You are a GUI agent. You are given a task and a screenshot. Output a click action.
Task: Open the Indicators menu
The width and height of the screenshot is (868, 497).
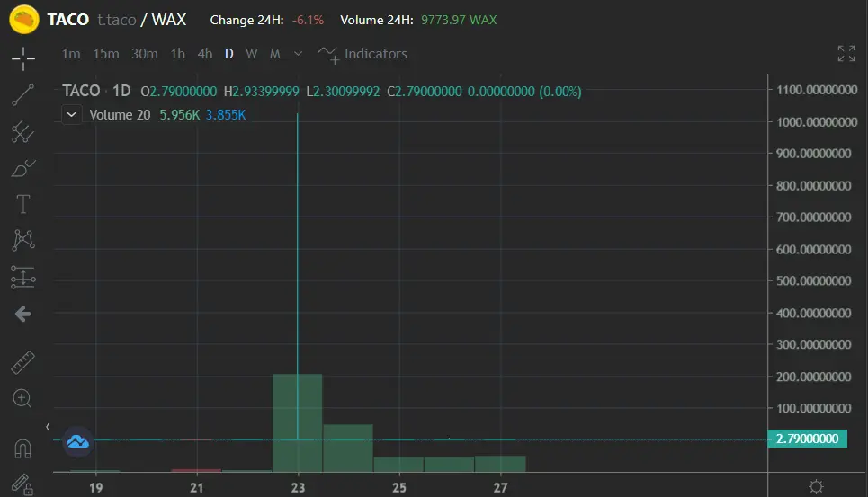(x=362, y=54)
